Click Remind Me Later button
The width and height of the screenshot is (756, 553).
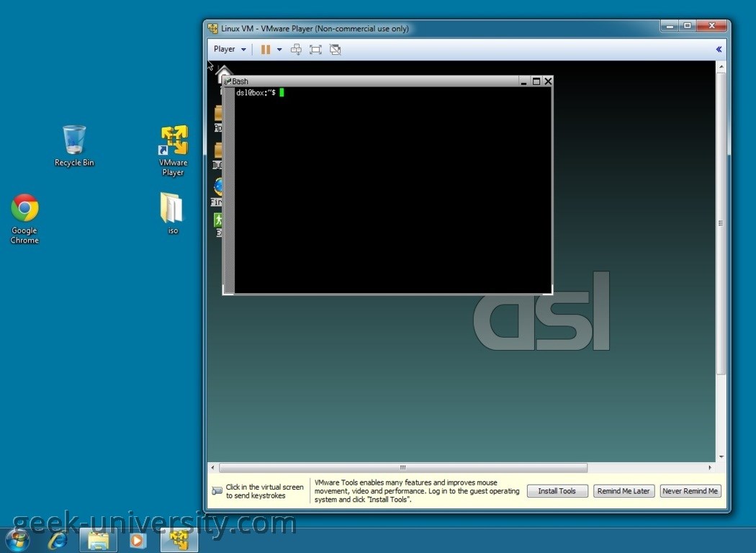click(x=624, y=491)
